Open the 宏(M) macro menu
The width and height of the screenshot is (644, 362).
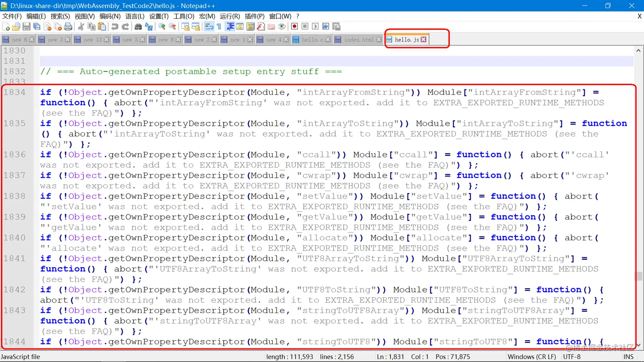(x=207, y=16)
